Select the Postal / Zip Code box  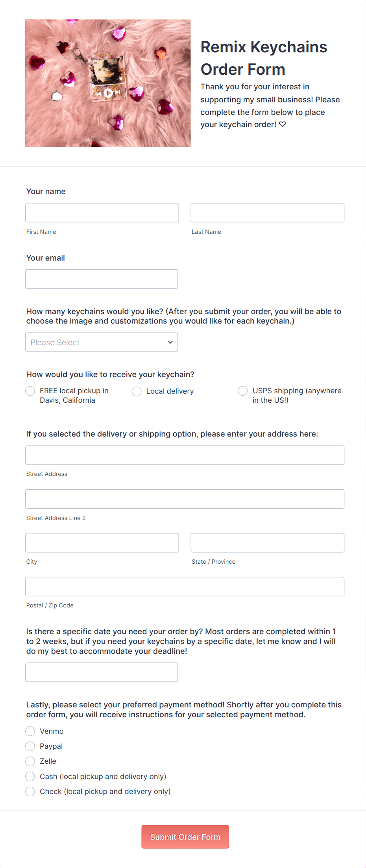(x=185, y=586)
